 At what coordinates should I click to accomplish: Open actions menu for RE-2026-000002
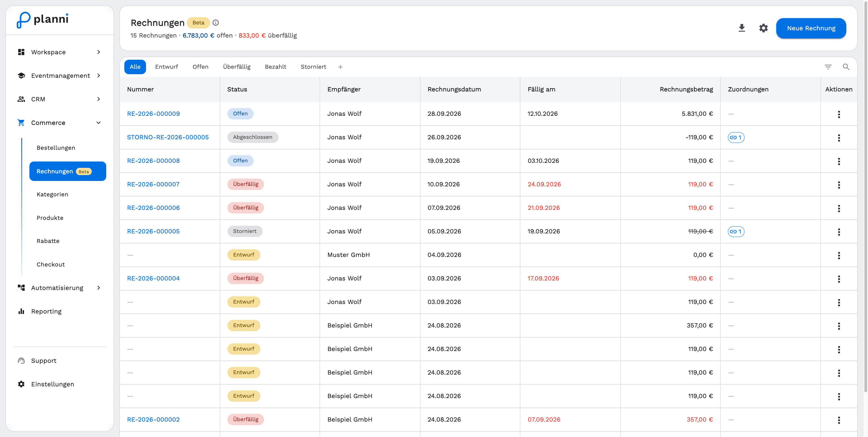(x=839, y=420)
